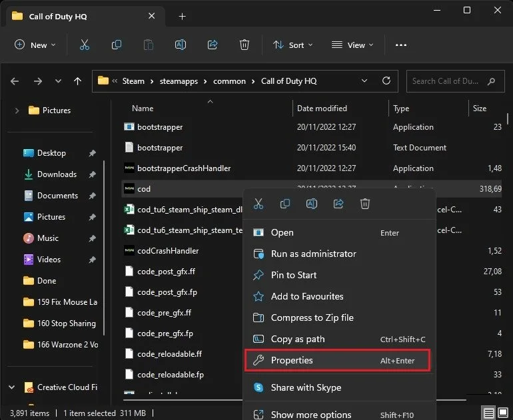Click the Refresh icon beside the address bar

tap(386, 81)
